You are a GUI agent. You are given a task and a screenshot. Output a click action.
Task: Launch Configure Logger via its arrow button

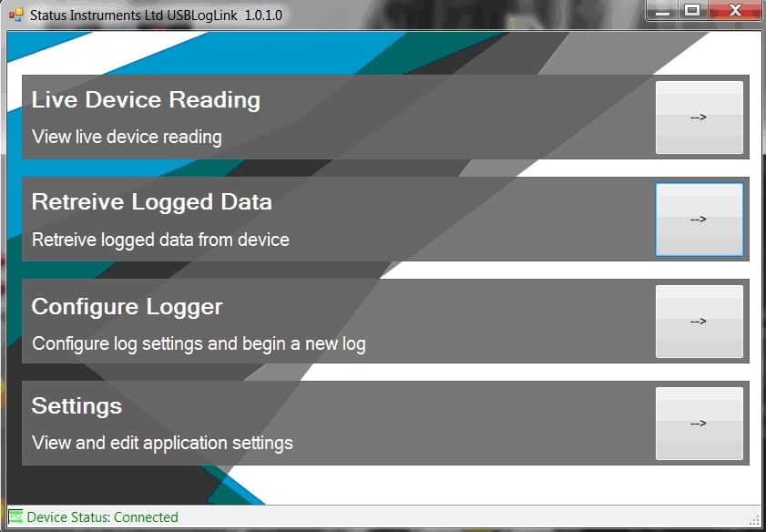coord(699,322)
